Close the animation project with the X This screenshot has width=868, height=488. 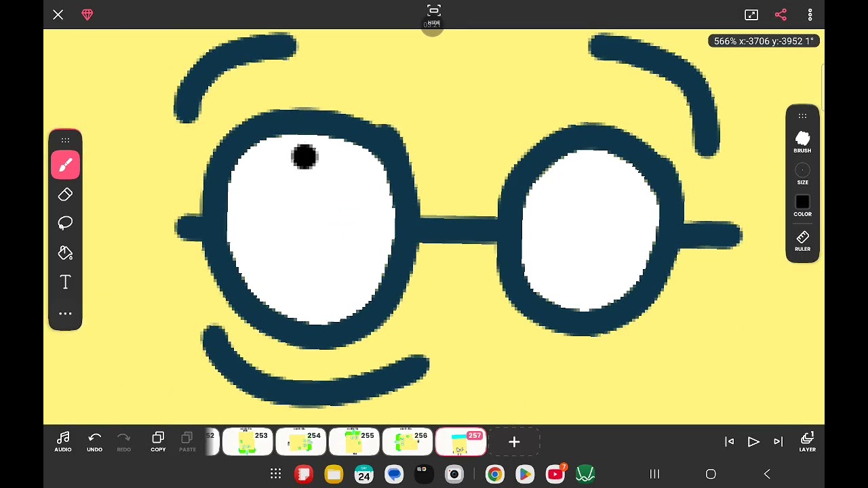click(x=58, y=14)
